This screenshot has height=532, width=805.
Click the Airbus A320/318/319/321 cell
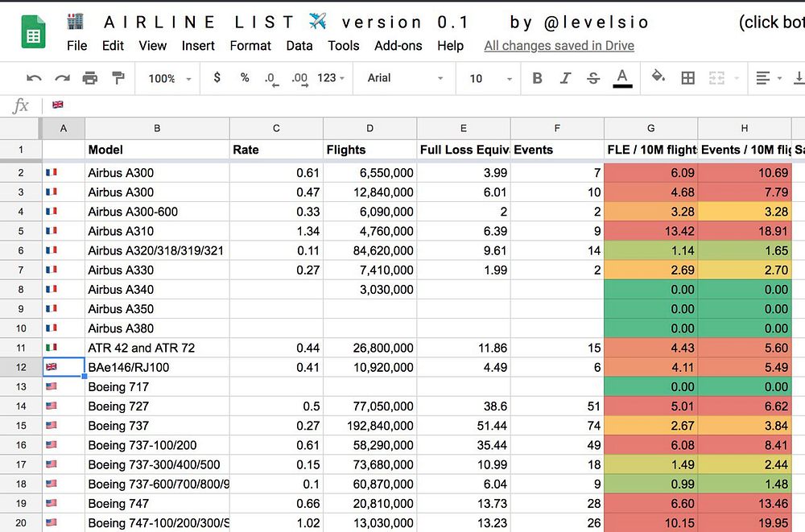pyautogui.click(x=157, y=250)
